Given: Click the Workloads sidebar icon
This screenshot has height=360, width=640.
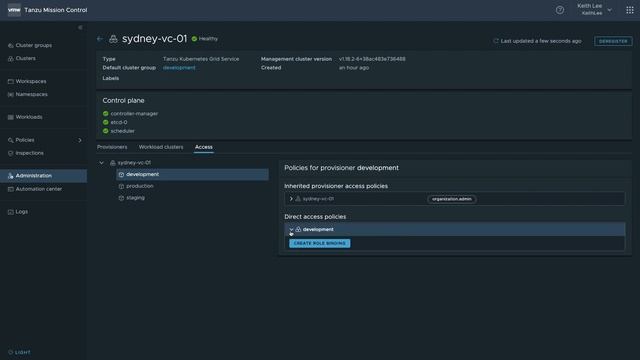Looking at the screenshot, I should click(11, 117).
